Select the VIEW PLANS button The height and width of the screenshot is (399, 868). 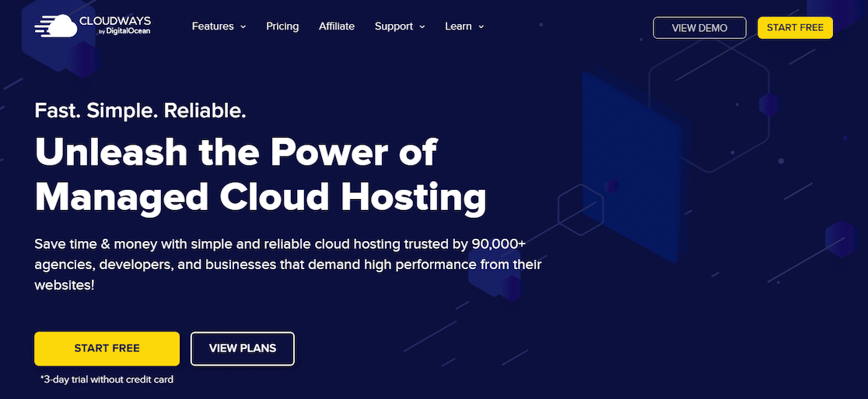243,348
